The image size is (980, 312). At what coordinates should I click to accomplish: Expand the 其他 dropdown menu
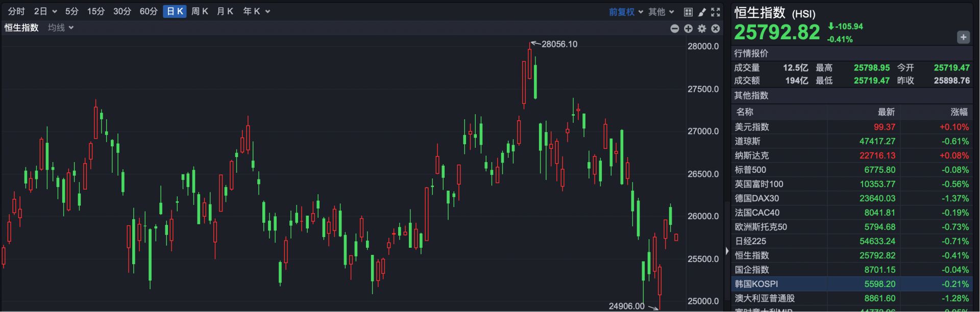[661, 12]
